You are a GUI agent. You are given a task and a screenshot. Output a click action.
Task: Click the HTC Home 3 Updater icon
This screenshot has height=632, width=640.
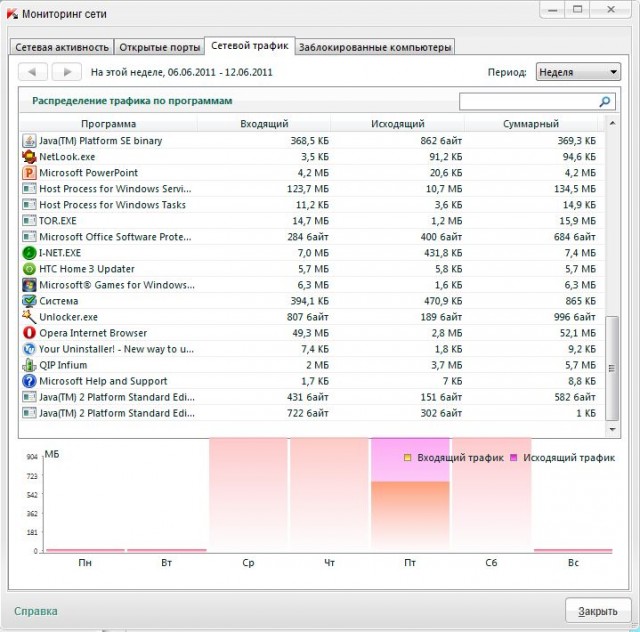click(29, 269)
